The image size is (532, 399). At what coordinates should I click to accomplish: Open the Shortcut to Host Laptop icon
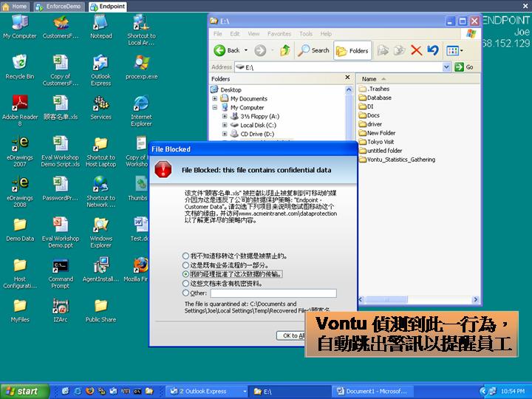(x=100, y=151)
